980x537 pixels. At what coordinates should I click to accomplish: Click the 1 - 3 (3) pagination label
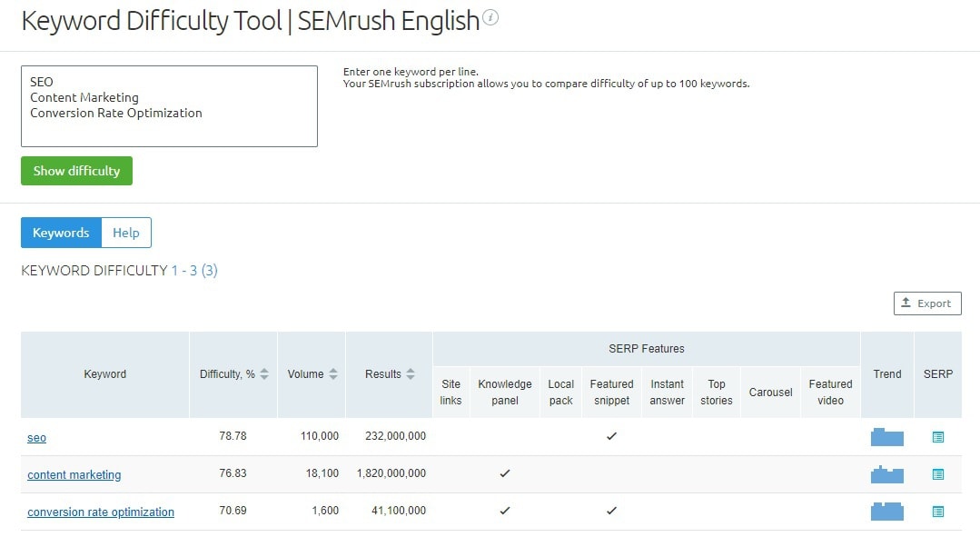click(x=196, y=270)
